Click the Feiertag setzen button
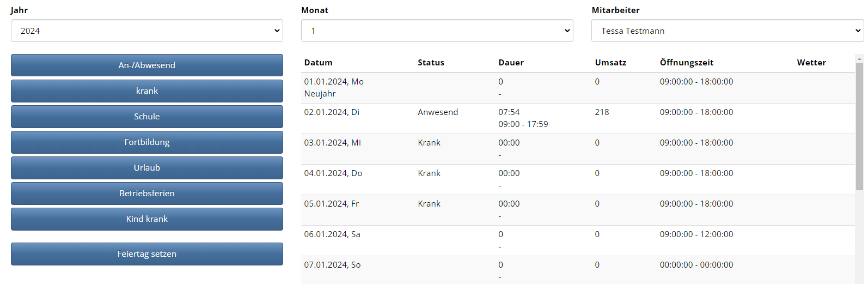The height and width of the screenshot is (284, 868). pyautogui.click(x=146, y=253)
